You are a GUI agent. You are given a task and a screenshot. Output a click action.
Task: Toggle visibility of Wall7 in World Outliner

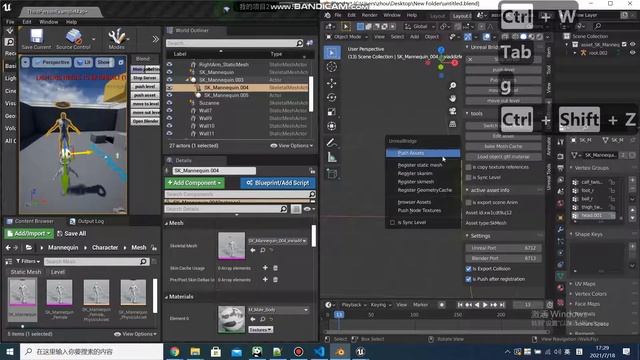(169, 110)
